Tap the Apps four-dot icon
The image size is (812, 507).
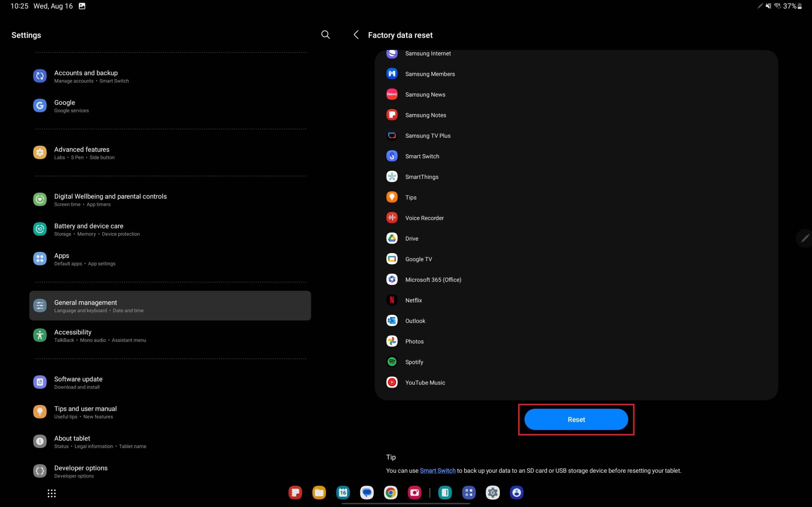coord(40,259)
